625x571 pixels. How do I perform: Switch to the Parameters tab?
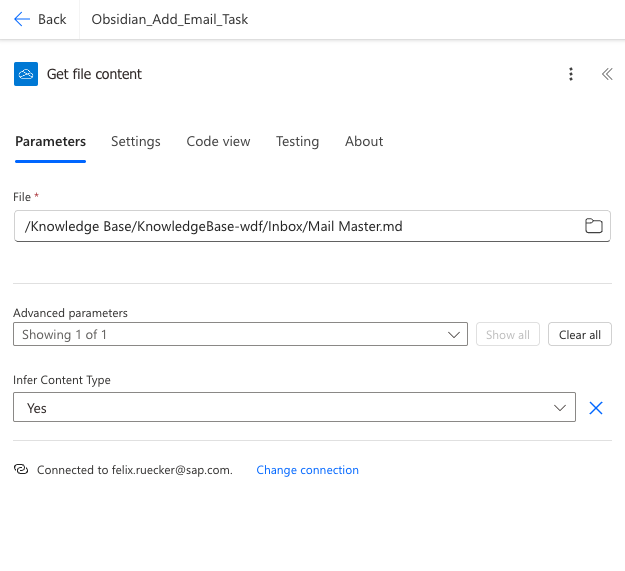click(x=50, y=142)
